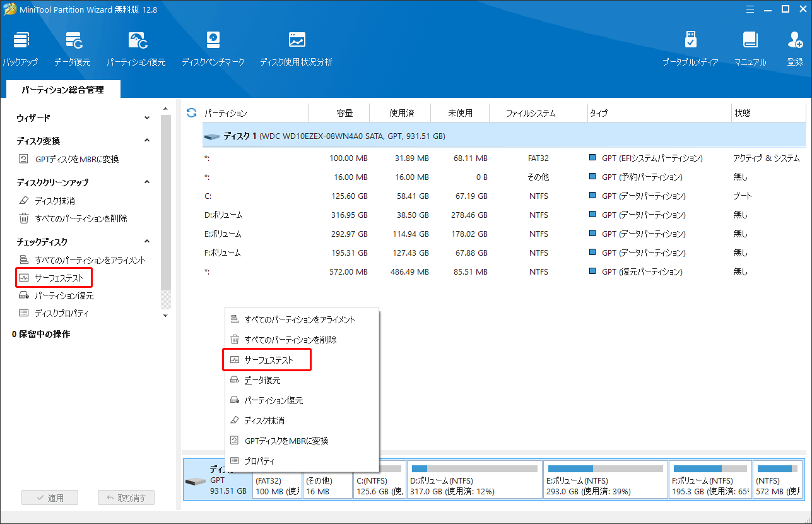This screenshot has height=524, width=812.
Task: Select the C: partition row
Action: tap(504, 196)
